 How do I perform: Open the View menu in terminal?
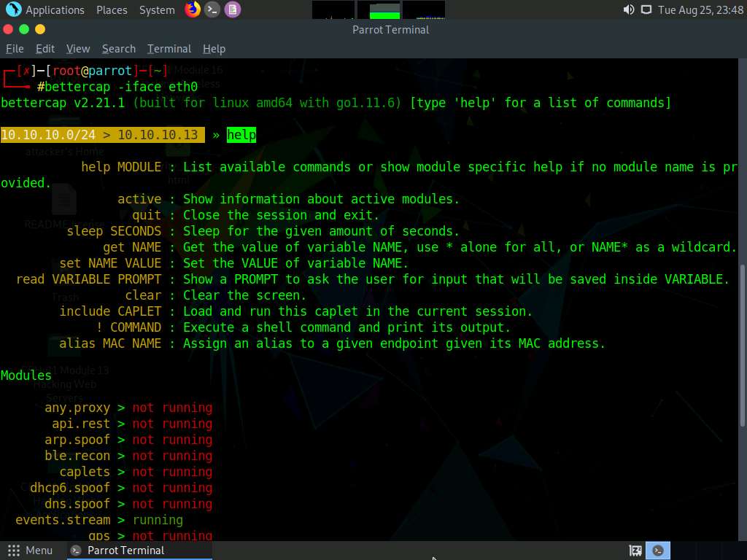coord(78,49)
